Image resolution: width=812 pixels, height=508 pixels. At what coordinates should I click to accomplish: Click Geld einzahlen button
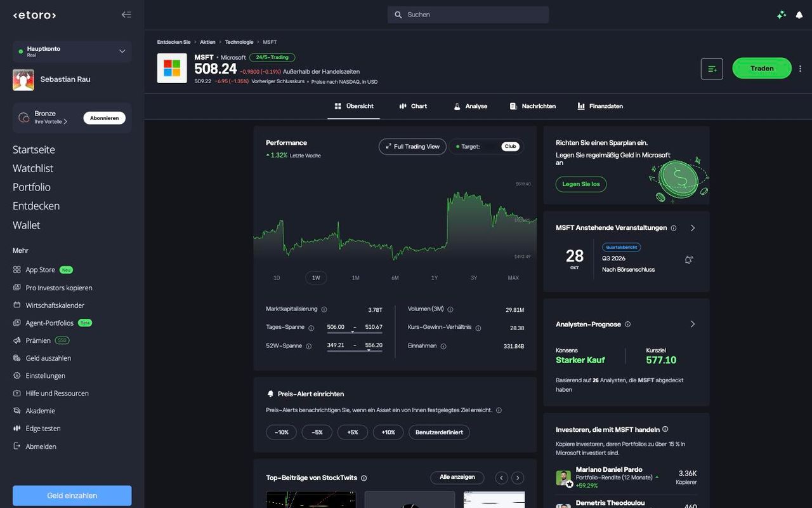click(72, 495)
